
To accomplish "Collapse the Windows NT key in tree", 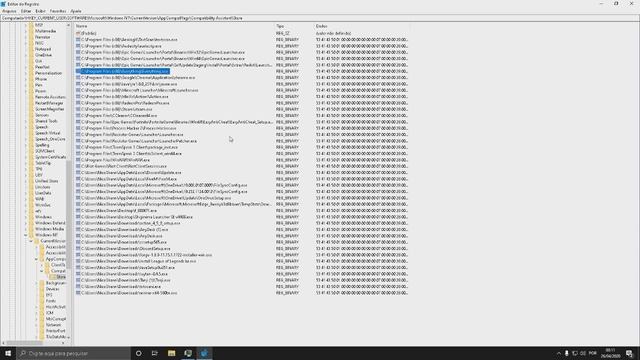I will (26, 235).
